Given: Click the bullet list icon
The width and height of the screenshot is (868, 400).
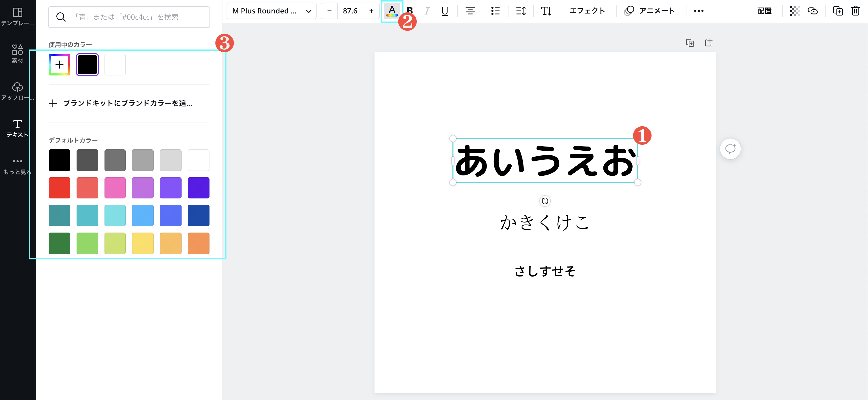Looking at the screenshot, I should [495, 11].
